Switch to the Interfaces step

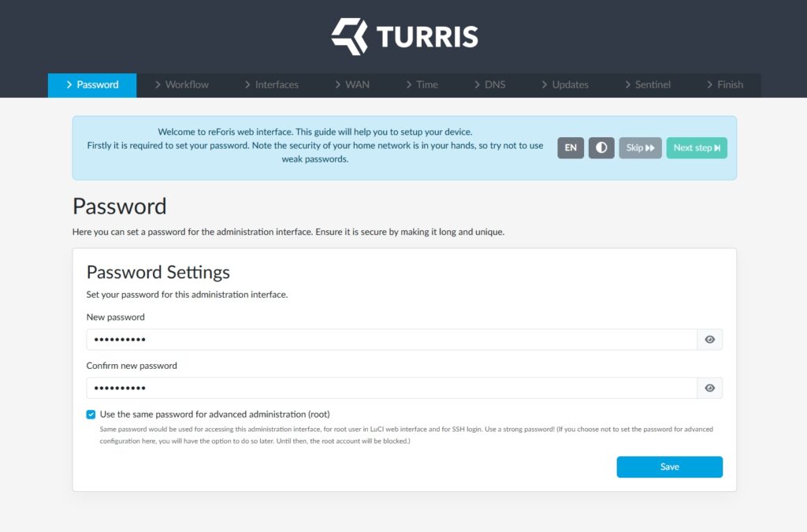point(270,85)
